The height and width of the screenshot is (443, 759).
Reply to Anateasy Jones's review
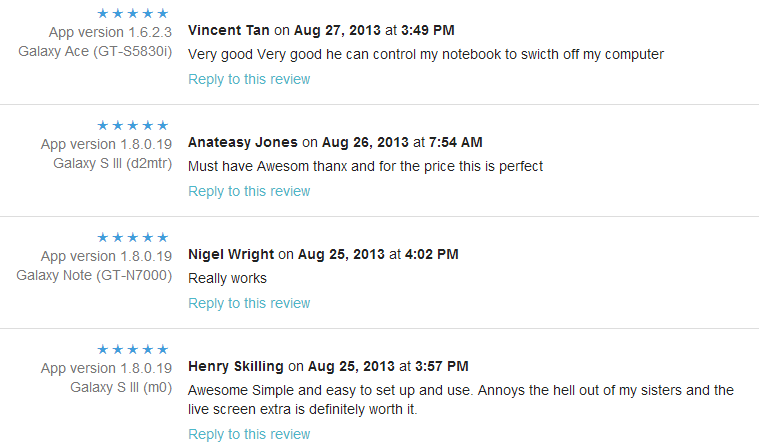click(x=249, y=191)
